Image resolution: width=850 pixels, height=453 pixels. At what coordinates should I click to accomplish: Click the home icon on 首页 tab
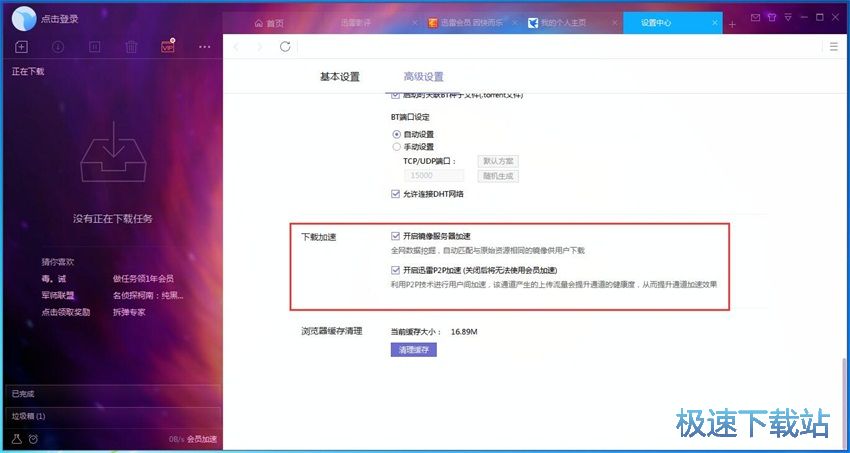pos(258,23)
